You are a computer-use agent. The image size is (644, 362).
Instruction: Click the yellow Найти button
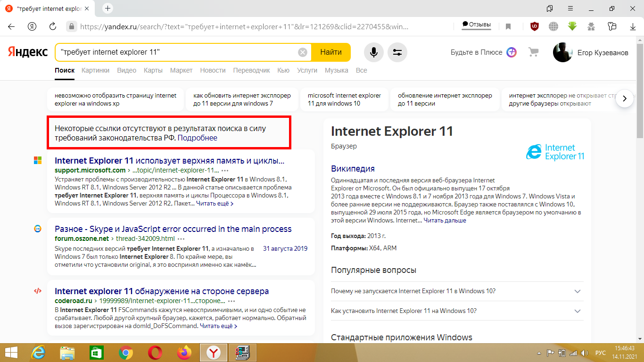[x=331, y=52]
